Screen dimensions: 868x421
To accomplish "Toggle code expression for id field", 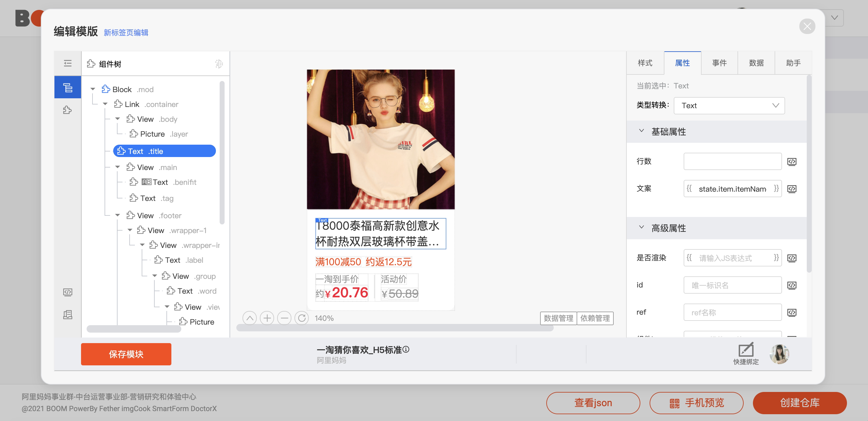I will [x=792, y=285].
